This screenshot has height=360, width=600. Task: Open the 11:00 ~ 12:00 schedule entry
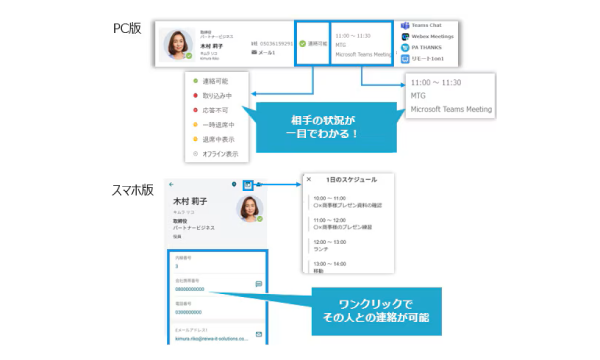click(x=342, y=224)
